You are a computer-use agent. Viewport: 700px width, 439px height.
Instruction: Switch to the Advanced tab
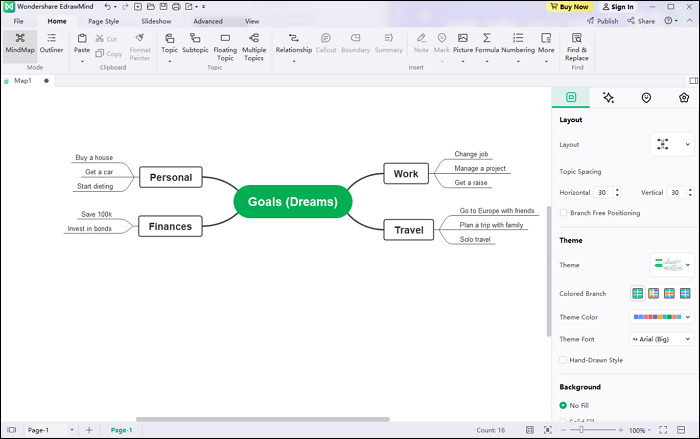pyautogui.click(x=208, y=21)
